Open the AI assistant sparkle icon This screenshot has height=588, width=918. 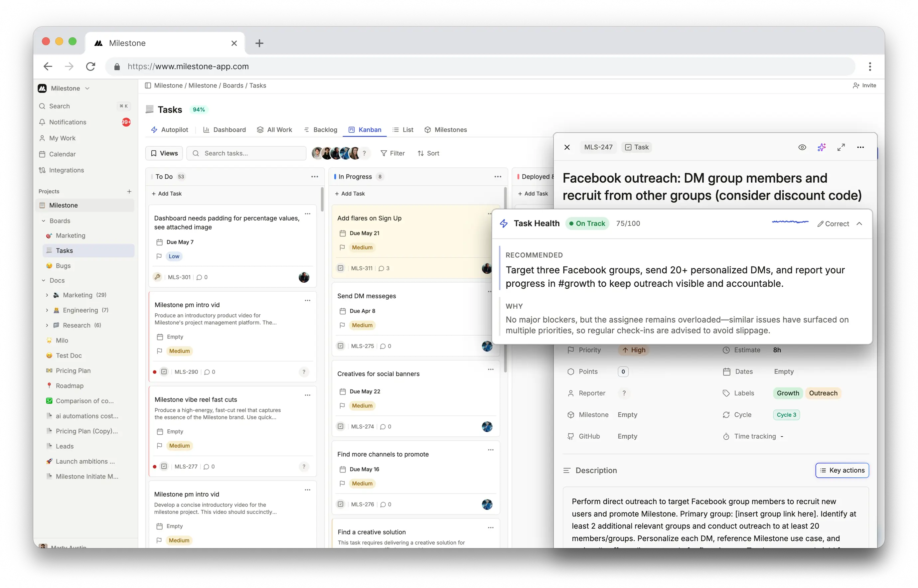tap(822, 147)
